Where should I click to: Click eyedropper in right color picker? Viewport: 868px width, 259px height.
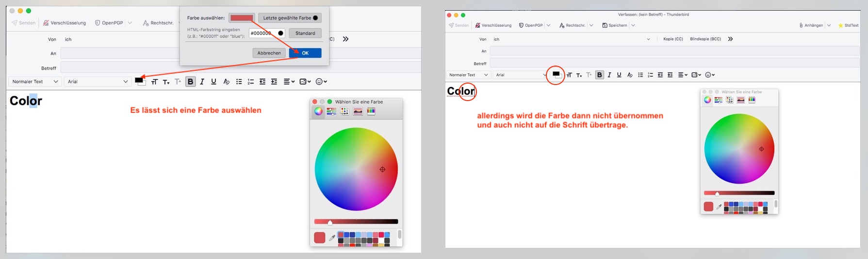(x=719, y=207)
